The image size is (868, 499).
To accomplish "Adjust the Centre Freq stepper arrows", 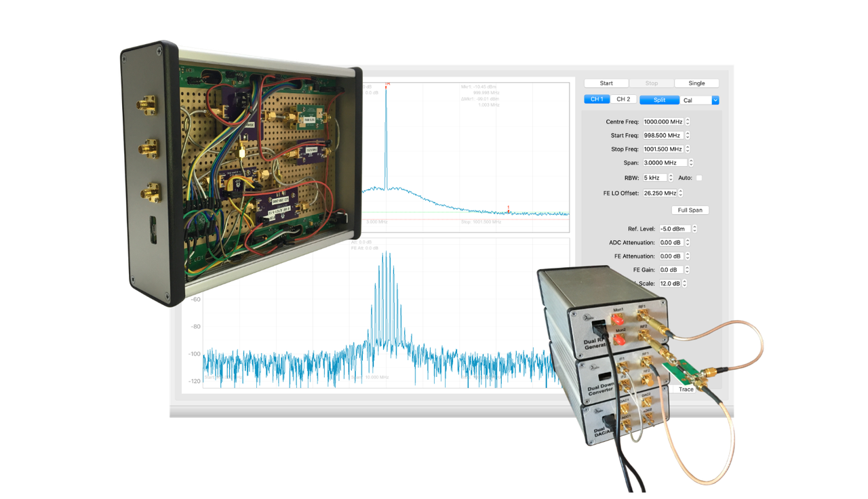I will tap(688, 122).
